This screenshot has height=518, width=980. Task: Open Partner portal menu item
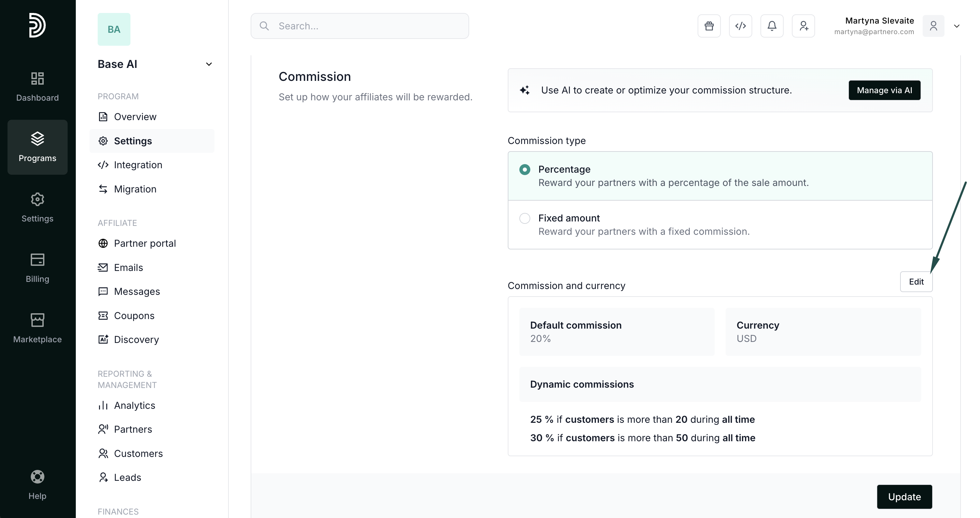(144, 243)
